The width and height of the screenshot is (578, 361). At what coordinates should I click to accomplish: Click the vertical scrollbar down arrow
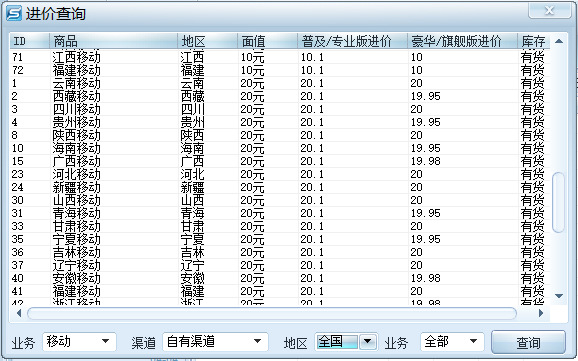tap(559, 296)
